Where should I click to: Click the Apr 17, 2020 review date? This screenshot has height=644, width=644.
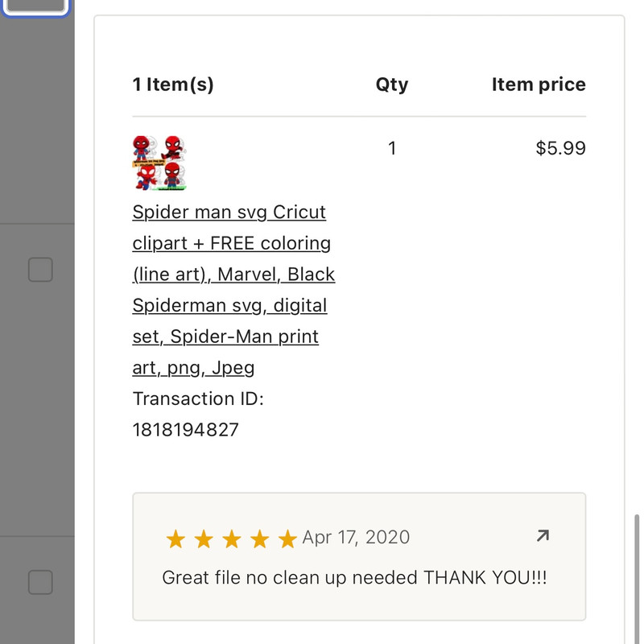point(356,537)
